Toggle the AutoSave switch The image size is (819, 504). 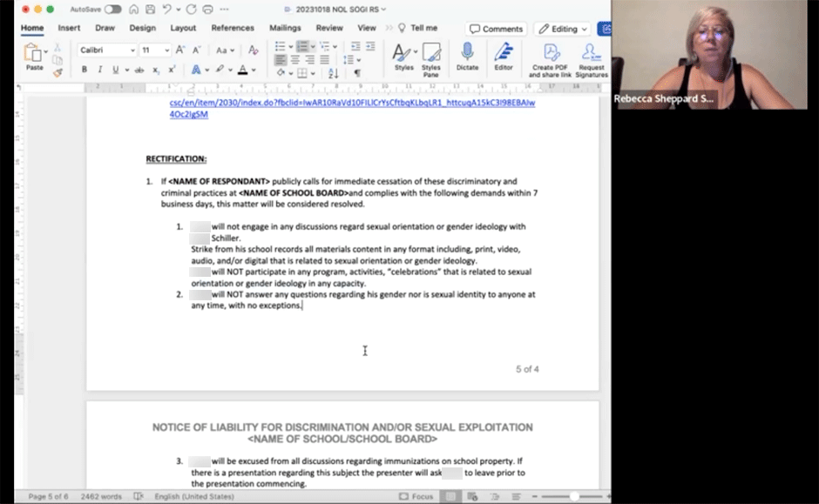tap(112, 10)
